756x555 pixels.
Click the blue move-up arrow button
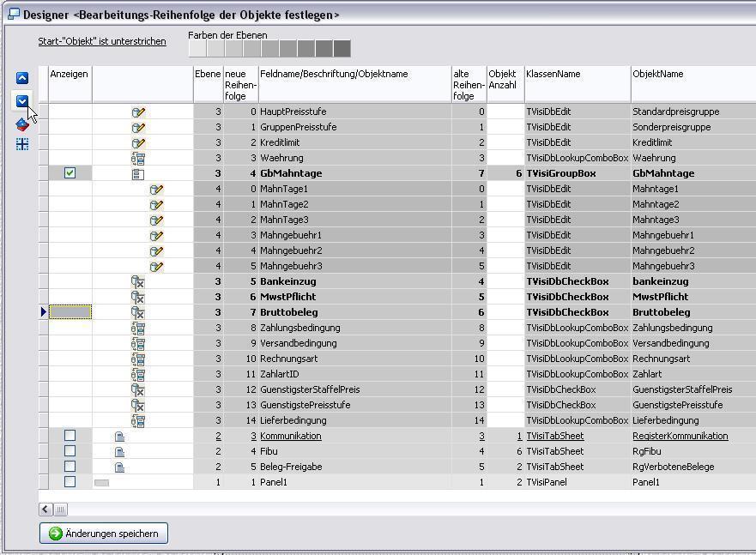coord(22,78)
